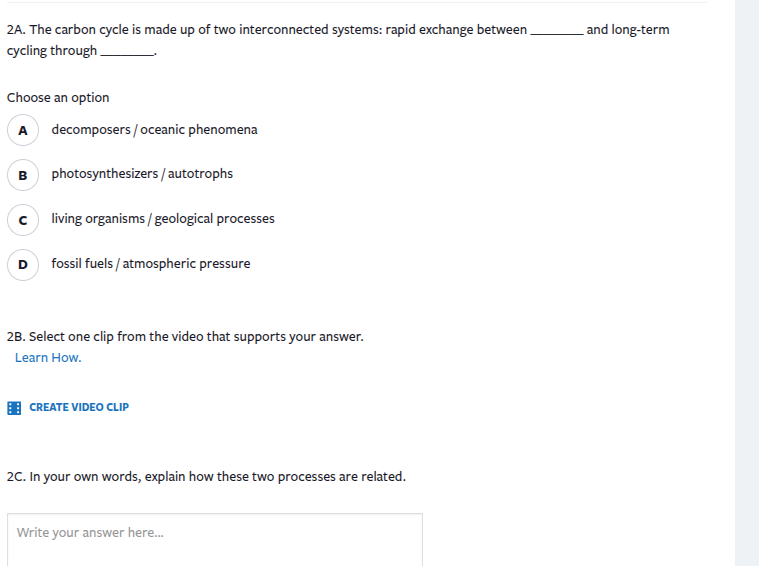Click the "Choose an option" label
The width and height of the screenshot is (759, 566).
pos(58,98)
